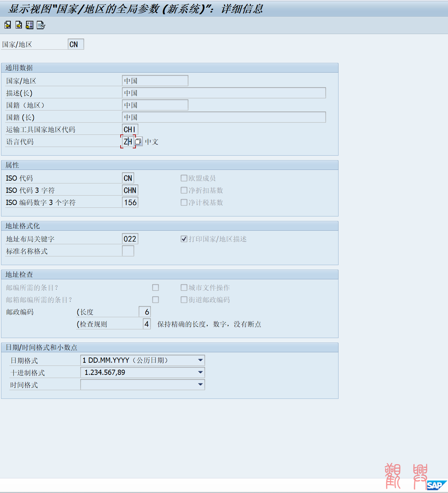Click the 语言代码 label

(x=20, y=142)
